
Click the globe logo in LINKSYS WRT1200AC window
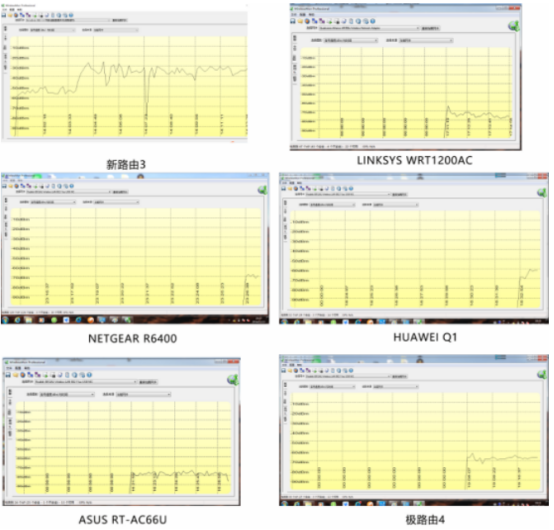tap(514, 26)
